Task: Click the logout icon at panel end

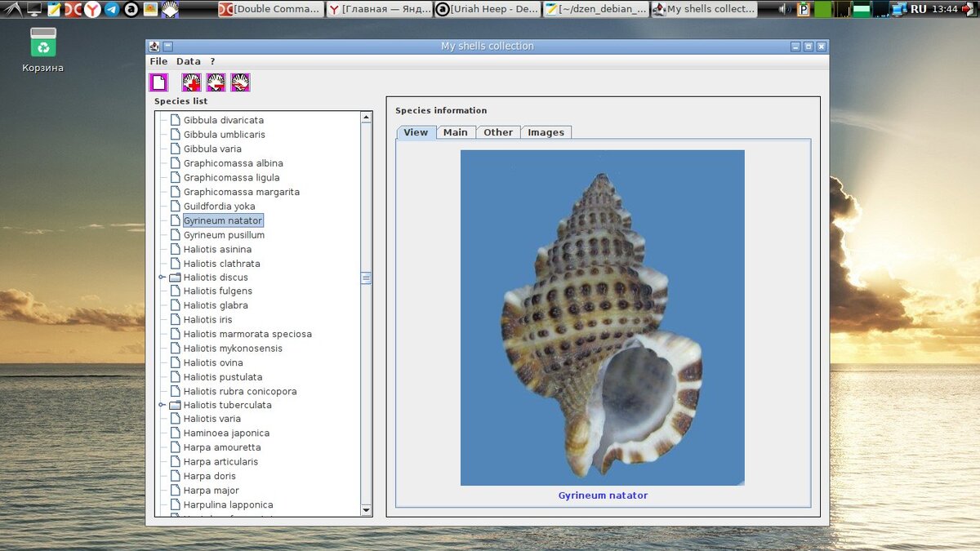Action: tap(969, 9)
